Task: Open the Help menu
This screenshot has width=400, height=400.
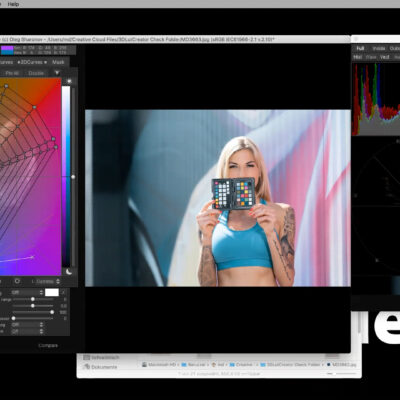Action: pos(13,4)
